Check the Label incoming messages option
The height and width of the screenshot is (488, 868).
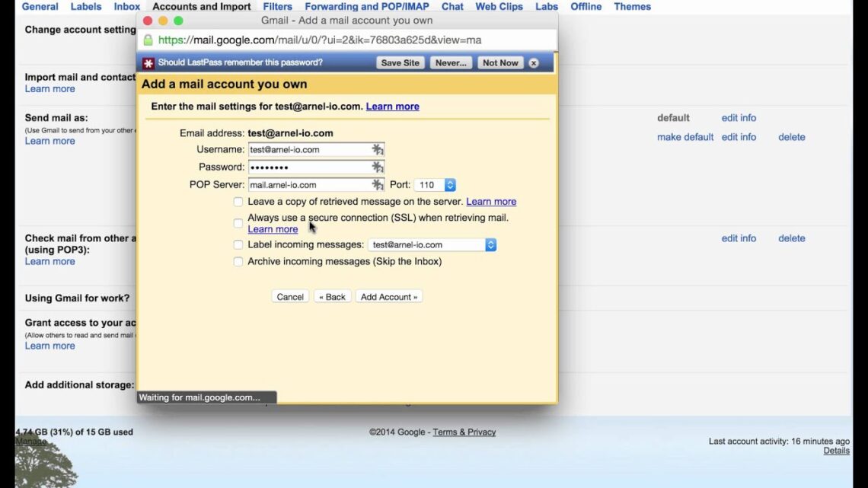[x=238, y=244]
